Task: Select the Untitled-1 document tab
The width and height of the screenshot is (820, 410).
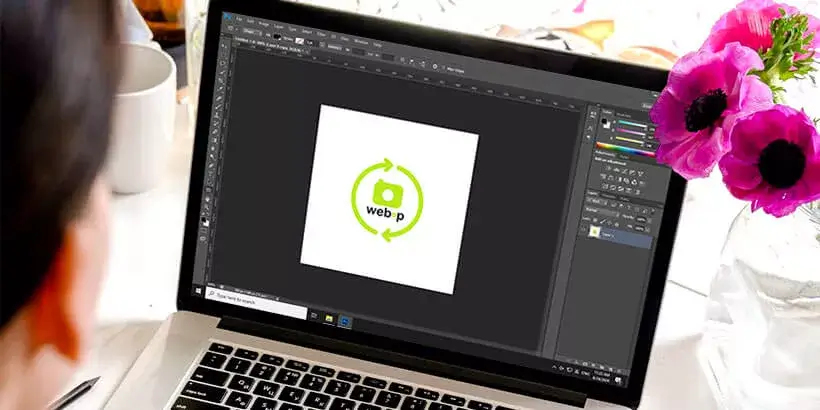Action: (x=268, y=45)
